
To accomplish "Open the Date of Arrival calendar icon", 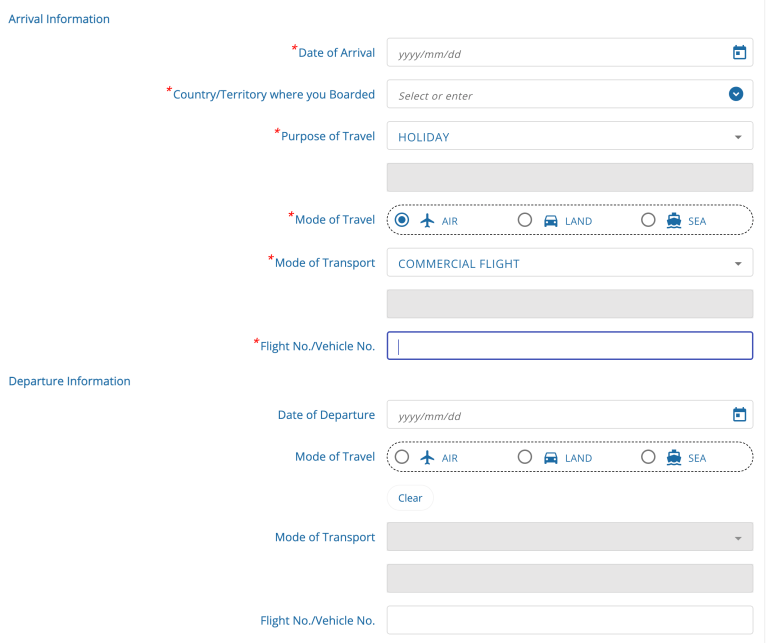I will coord(739,53).
